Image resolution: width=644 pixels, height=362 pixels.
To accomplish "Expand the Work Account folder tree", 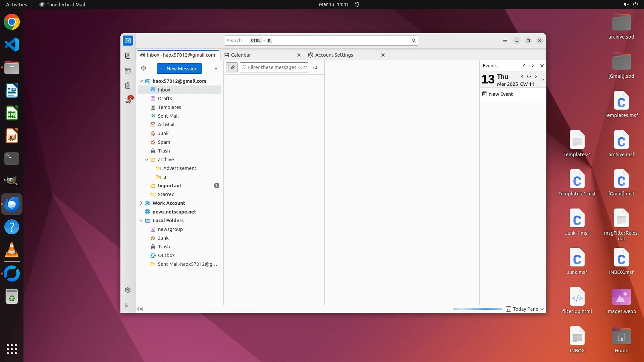I will (141, 203).
